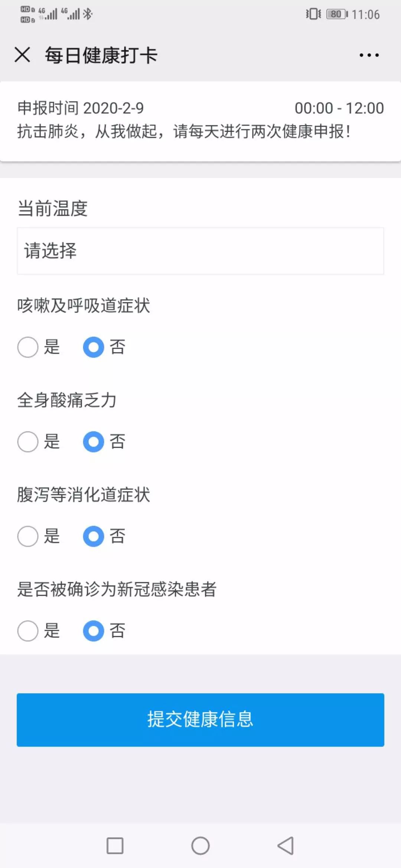Tap the Android home circle button
This screenshot has height=868, width=401.
[200, 846]
